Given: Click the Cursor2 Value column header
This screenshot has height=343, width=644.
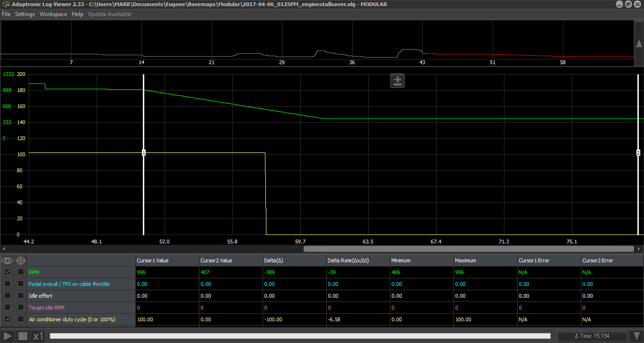Looking at the screenshot, I should (231, 260).
